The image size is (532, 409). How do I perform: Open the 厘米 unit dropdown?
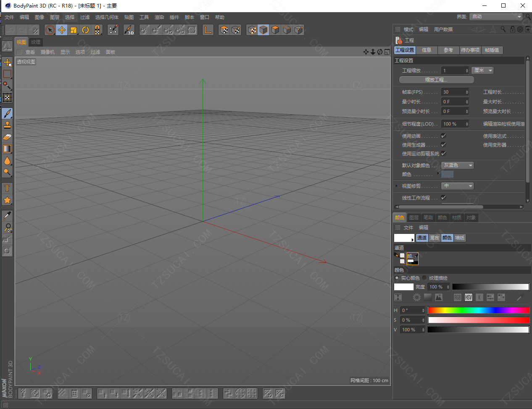482,70
